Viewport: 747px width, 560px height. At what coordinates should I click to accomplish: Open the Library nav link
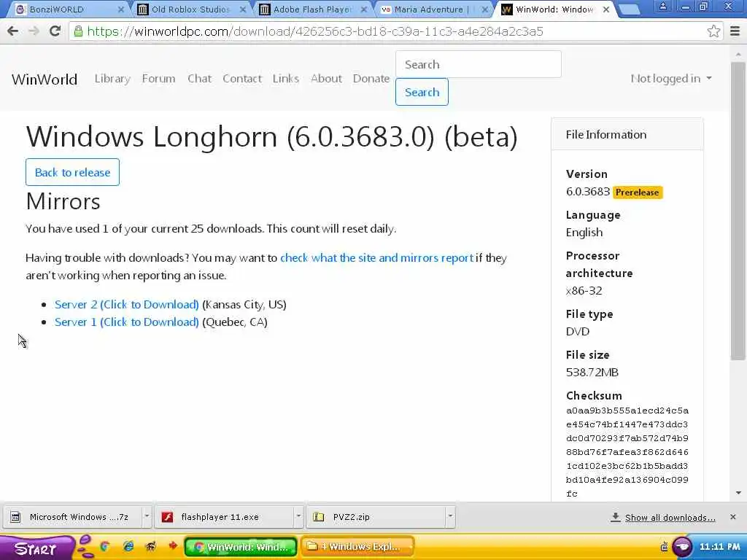[112, 79]
